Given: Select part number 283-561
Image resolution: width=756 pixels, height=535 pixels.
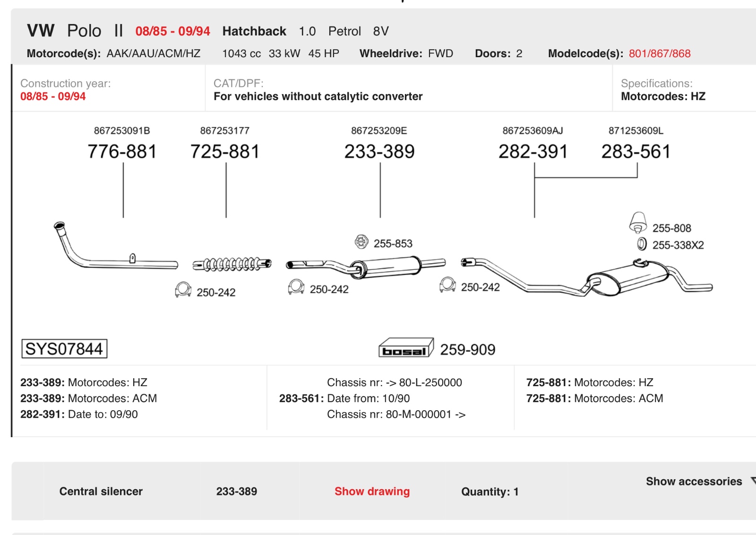Looking at the screenshot, I should pos(636,152).
